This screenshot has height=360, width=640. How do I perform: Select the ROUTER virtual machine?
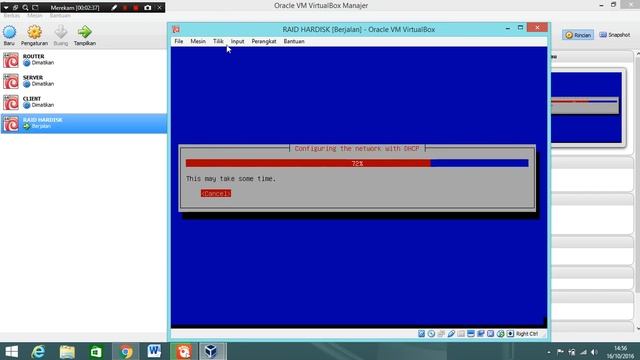pyautogui.click(x=84, y=60)
